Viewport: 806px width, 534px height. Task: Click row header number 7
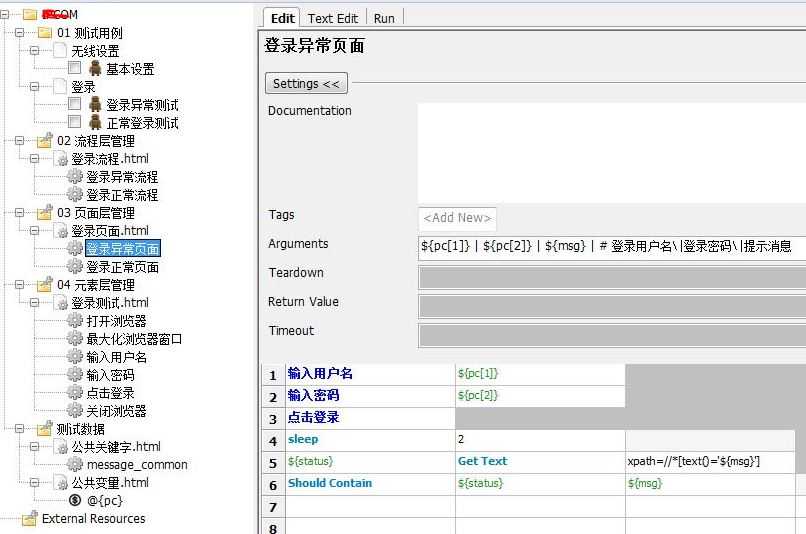pos(273,507)
